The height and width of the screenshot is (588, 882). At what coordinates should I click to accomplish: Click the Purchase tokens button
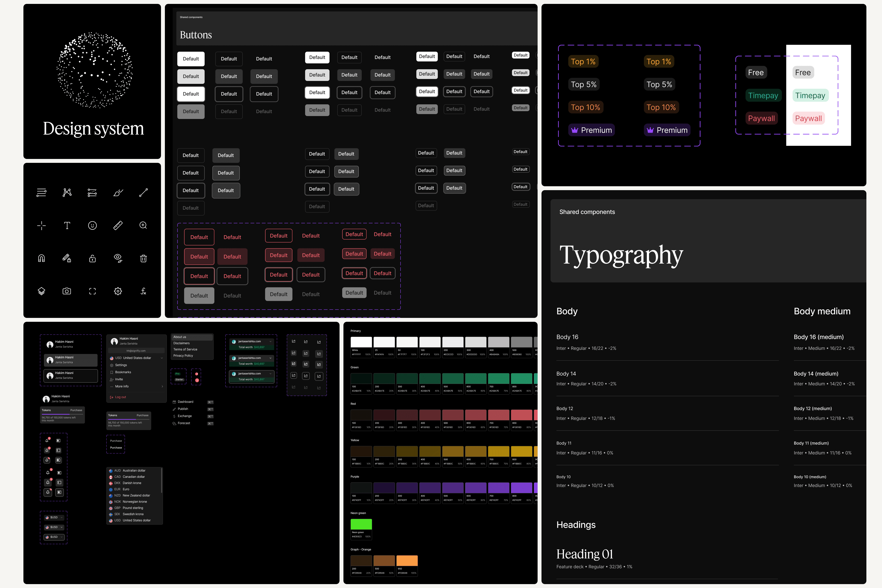tap(77, 410)
